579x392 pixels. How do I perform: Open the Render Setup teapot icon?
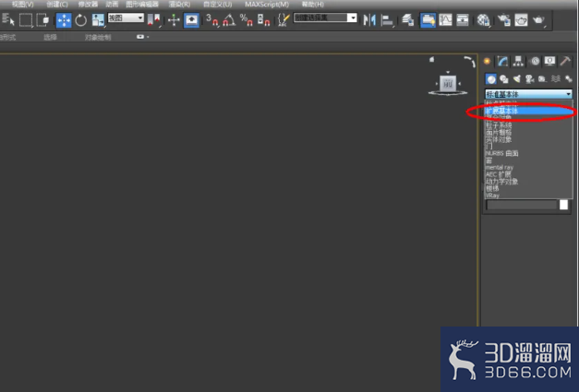(503, 20)
